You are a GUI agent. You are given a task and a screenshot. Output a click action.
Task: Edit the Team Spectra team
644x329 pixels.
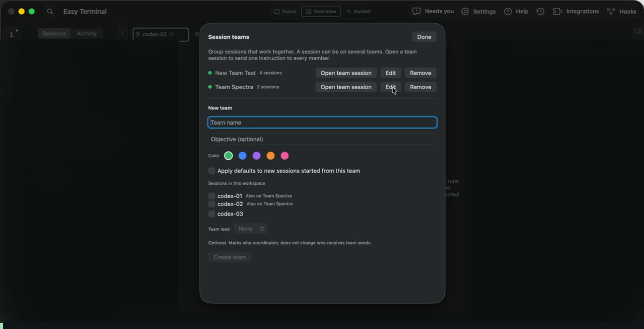390,87
